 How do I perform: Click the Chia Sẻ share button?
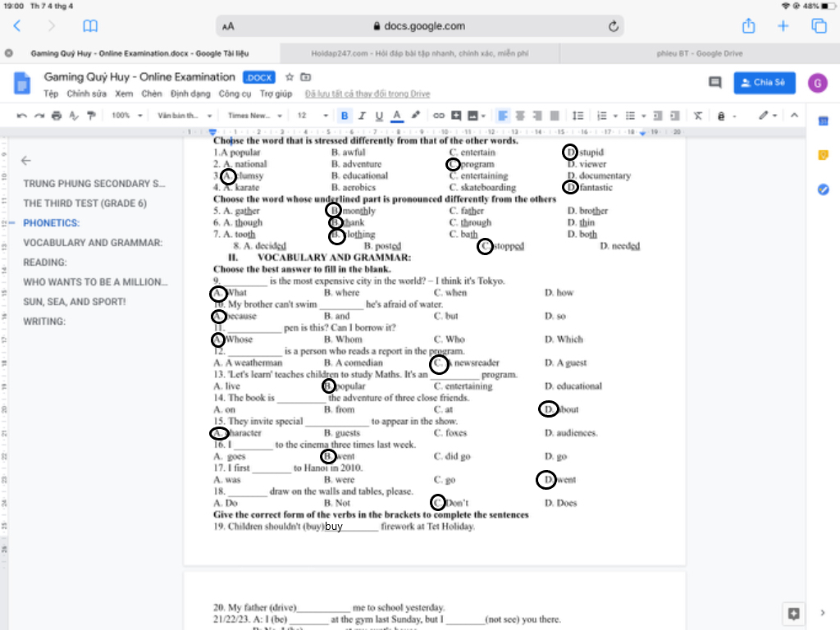tap(764, 83)
